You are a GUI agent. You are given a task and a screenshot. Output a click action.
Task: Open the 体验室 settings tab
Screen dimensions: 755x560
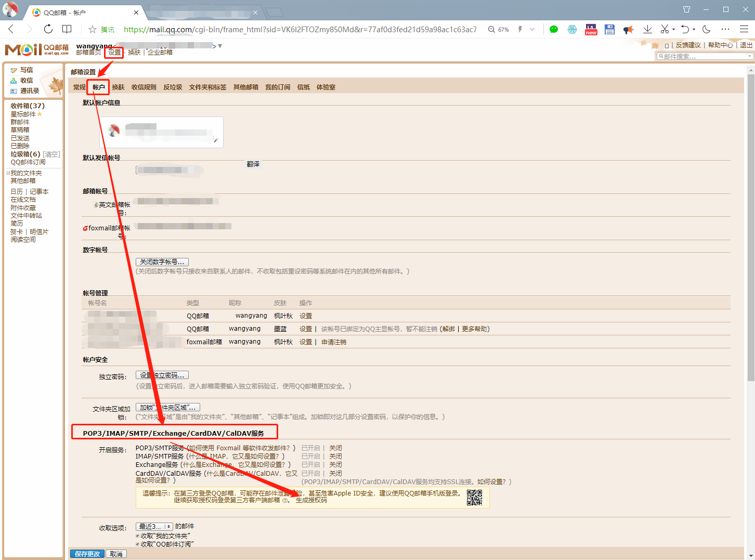tap(326, 87)
